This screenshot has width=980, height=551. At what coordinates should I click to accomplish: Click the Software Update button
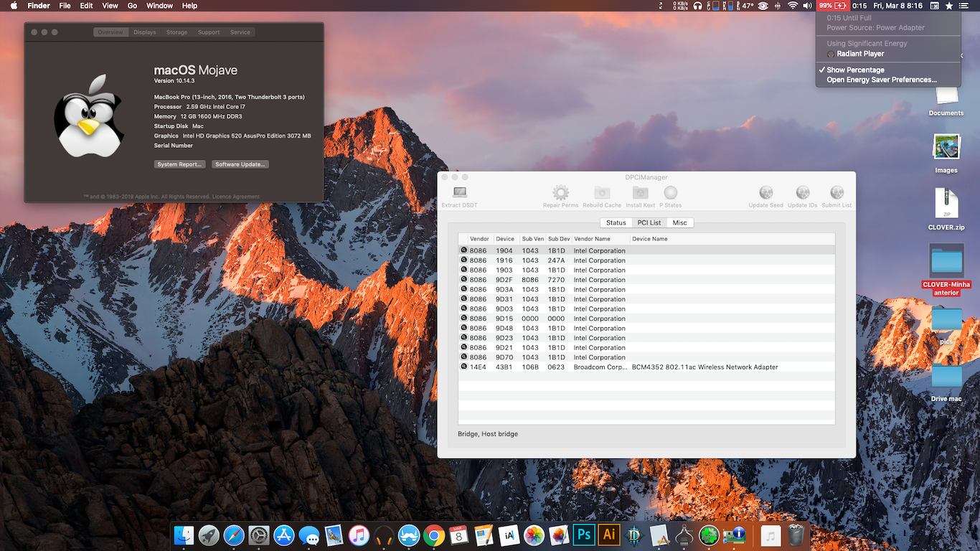(x=240, y=164)
